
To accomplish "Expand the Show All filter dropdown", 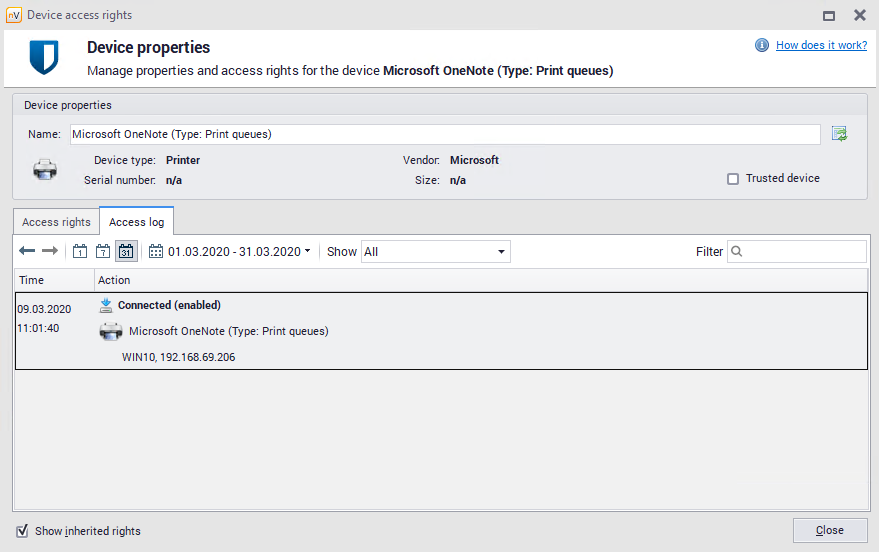I will (435, 252).
